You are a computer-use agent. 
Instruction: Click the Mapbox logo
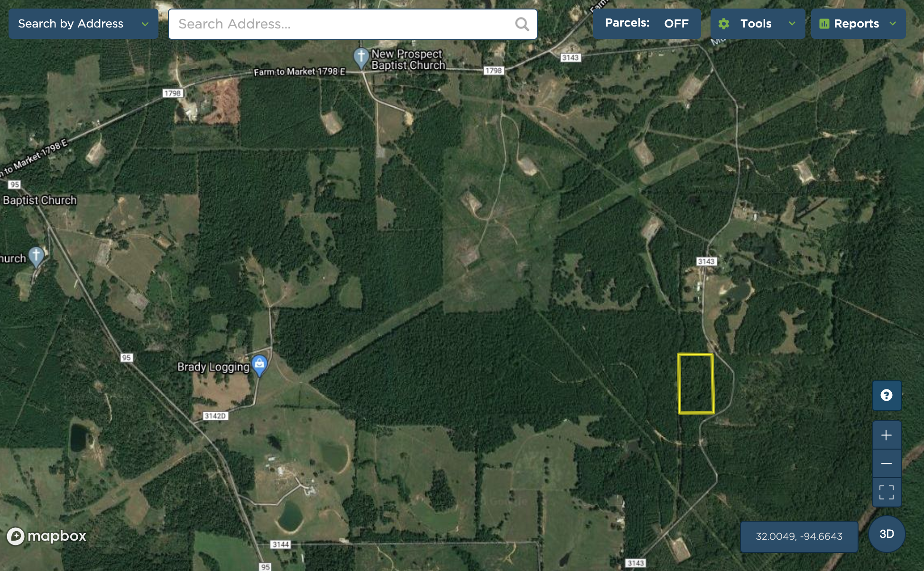(46, 536)
